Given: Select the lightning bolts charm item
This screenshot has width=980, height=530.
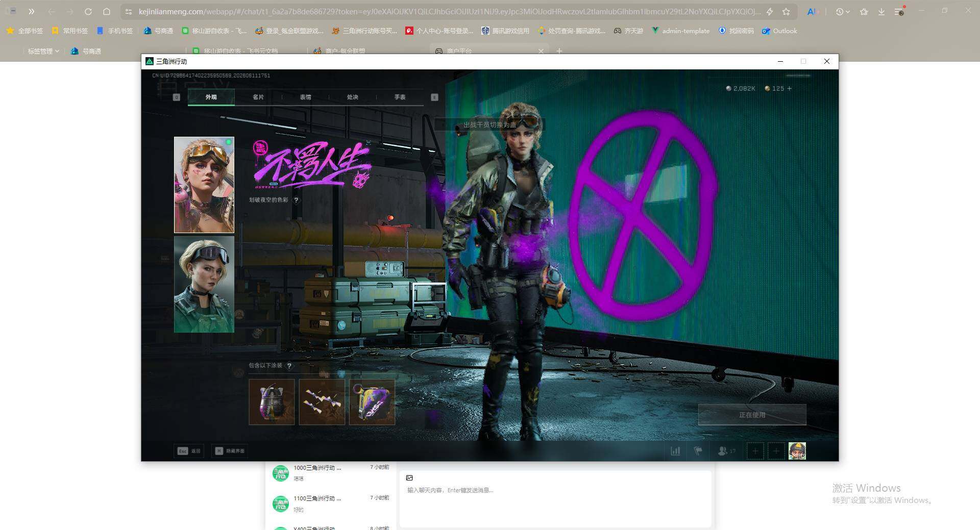Looking at the screenshot, I should coord(322,402).
